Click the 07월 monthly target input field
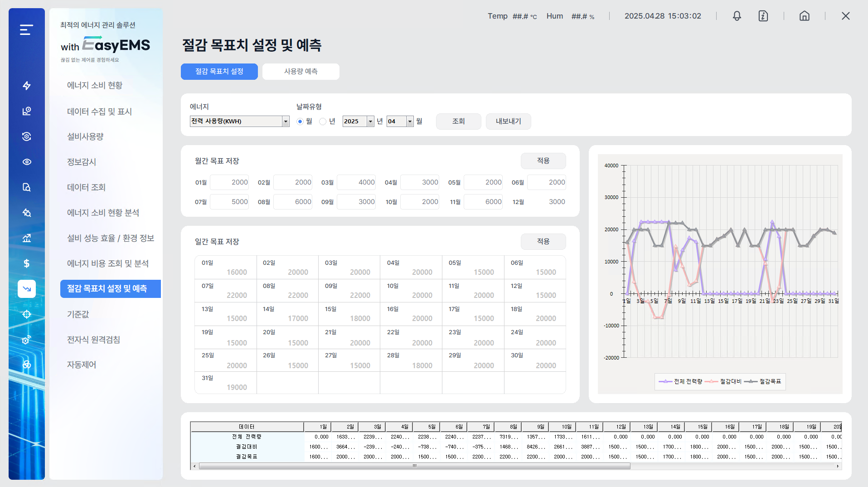Screen dimensions: 868x487 point(229,202)
